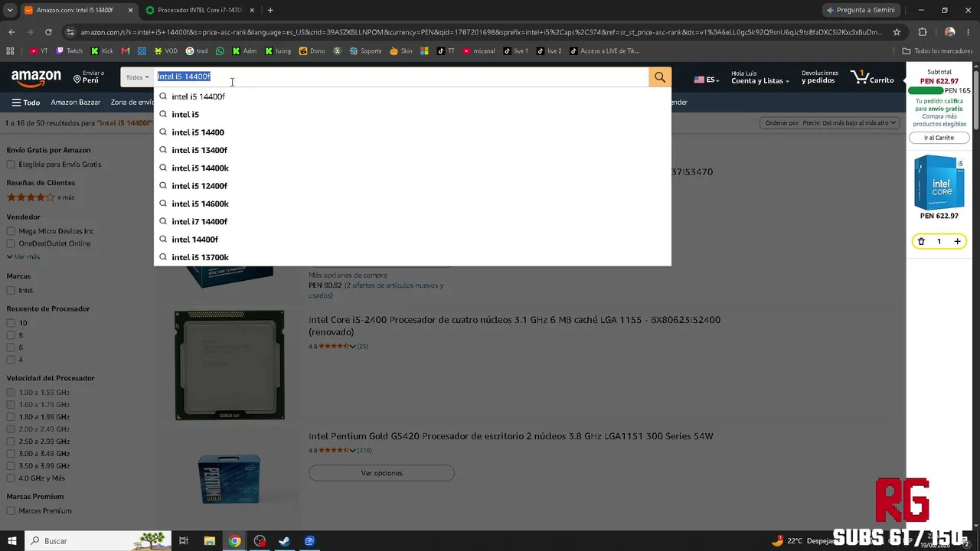Bookmark this page with the star icon

pyautogui.click(x=897, y=32)
